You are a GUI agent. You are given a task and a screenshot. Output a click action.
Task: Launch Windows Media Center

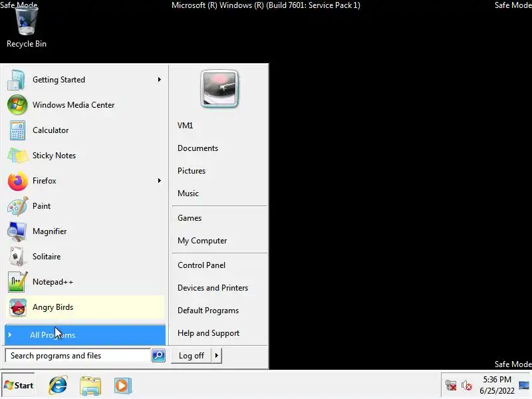85,105
